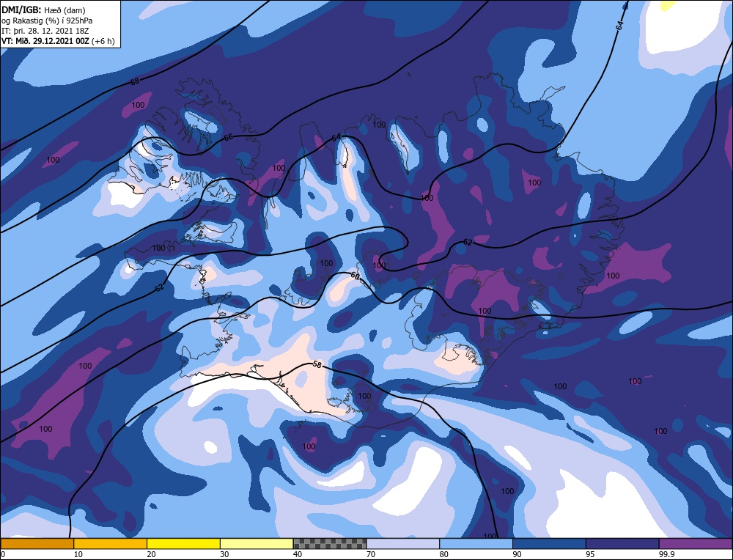733x560 pixels.
Task: Click the '68' contour label
Action: (135, 82)
